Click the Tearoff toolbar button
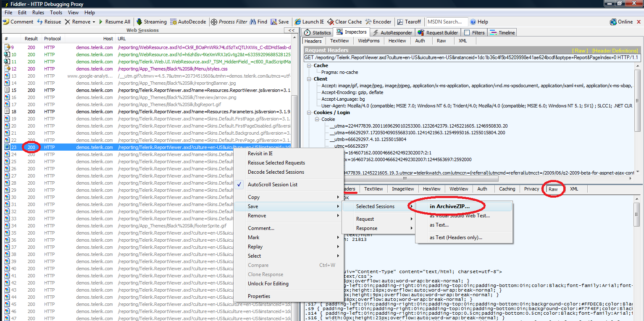644x321 pixels. point(409,22)
